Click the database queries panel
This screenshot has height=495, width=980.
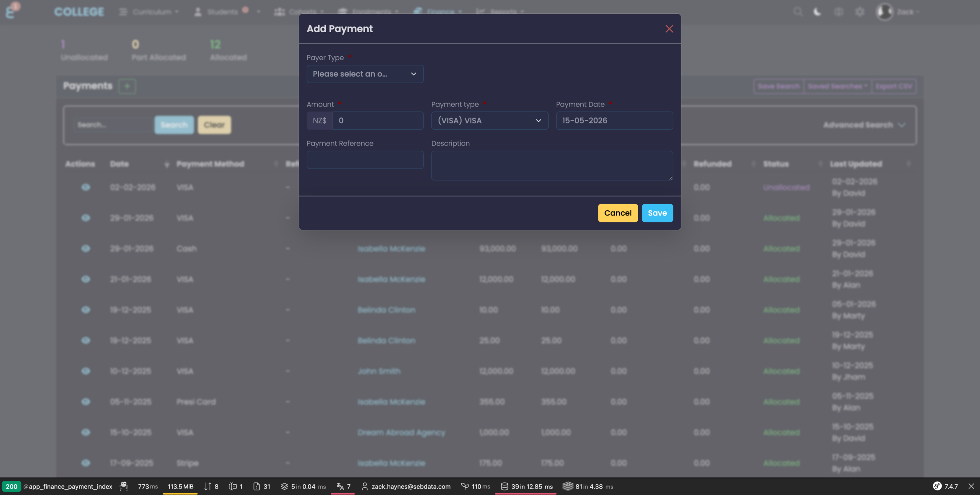click(526, 486)
